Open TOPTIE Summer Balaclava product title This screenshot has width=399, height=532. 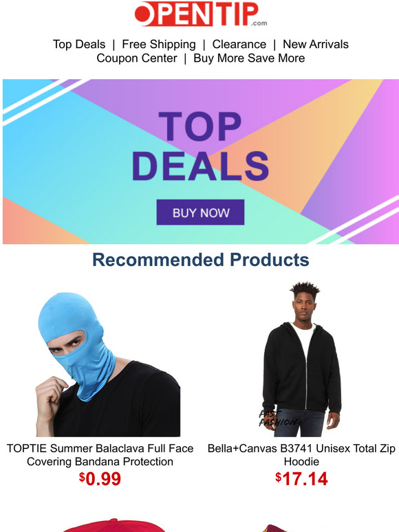coord(100,454)
